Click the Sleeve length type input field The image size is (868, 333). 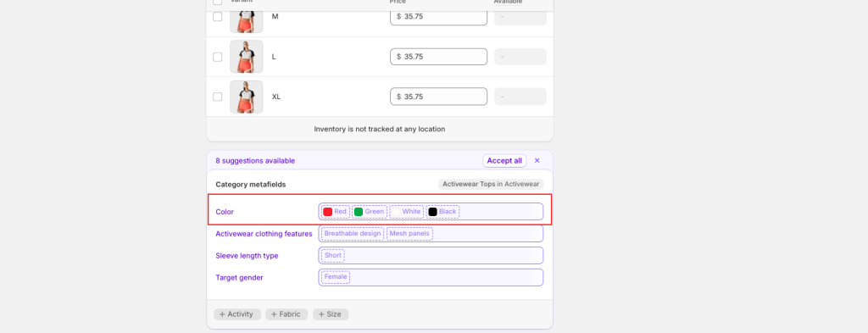pyautogui.click(x=431, y=256)
